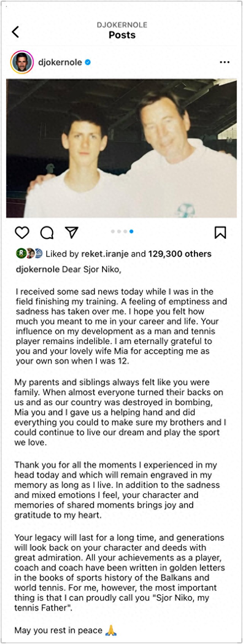Share the post with the paper plane icon

[71, 232]
